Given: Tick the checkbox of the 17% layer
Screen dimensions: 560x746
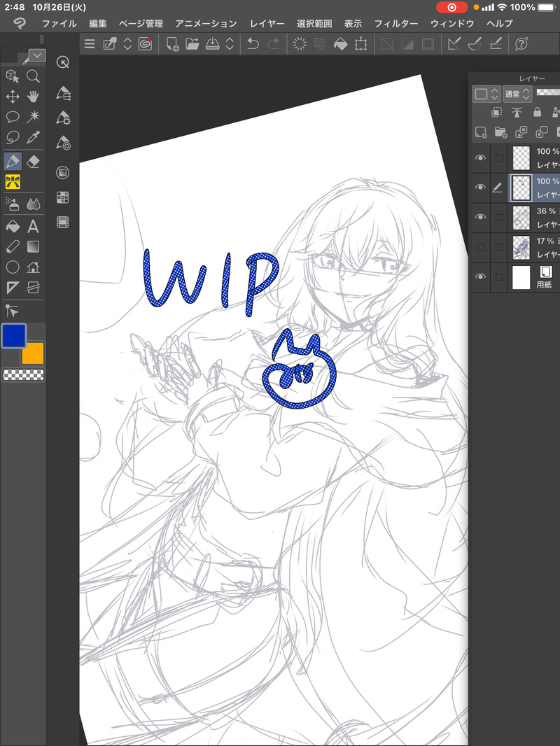Looking at the screenshot, I should pos(498,248).
